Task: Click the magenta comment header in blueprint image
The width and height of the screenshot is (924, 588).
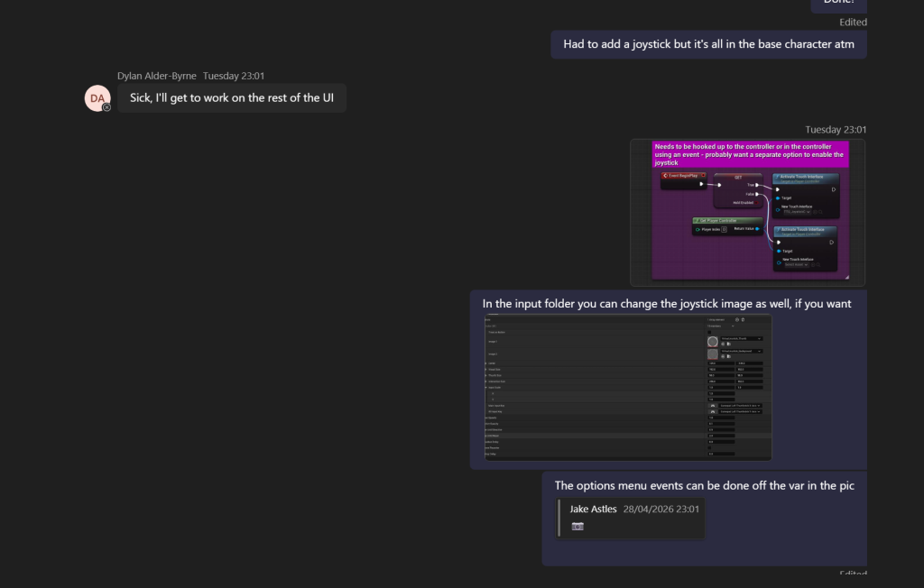Action: click(x=750, y=154)
